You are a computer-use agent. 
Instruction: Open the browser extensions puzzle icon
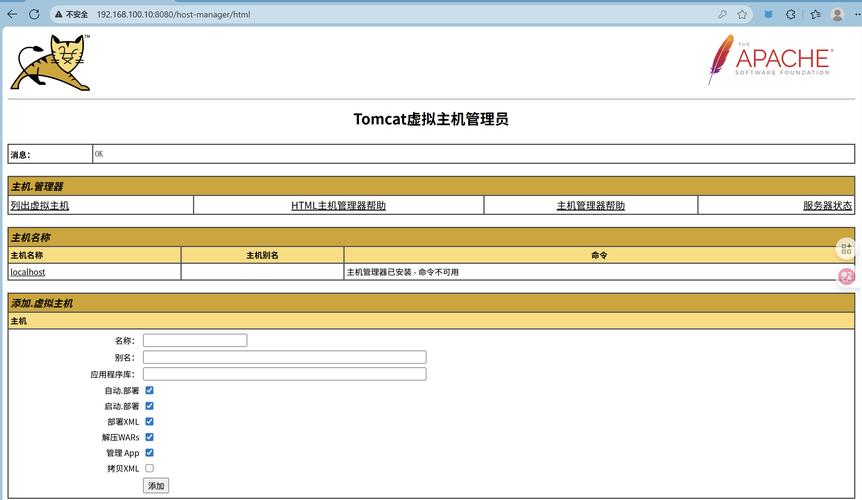[x=791, y=14]
